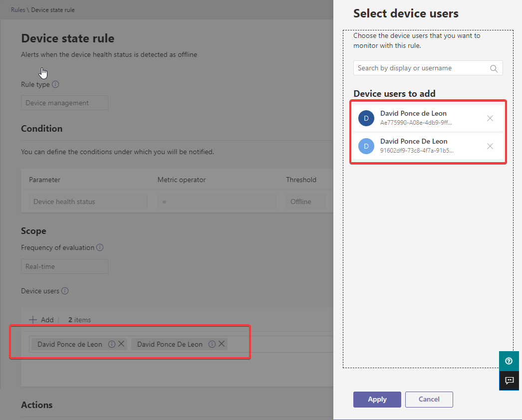Remove the user with ID starting 91602df9

pyautogui.click(x=490, y=146)
